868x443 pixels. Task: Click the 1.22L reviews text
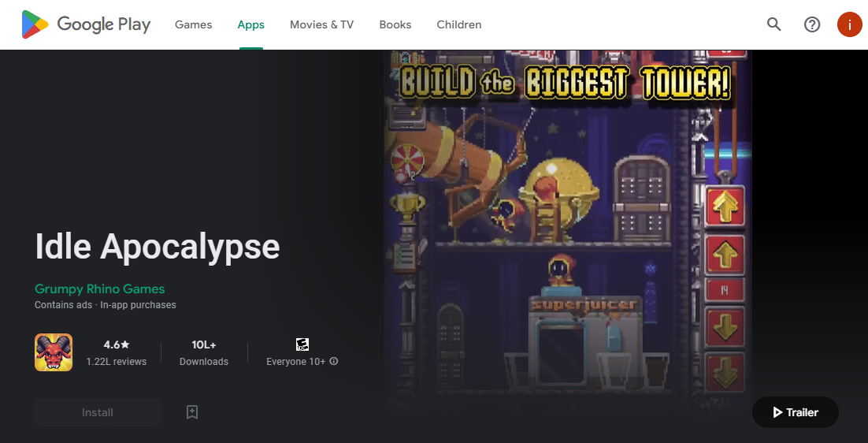click(117, 362)
